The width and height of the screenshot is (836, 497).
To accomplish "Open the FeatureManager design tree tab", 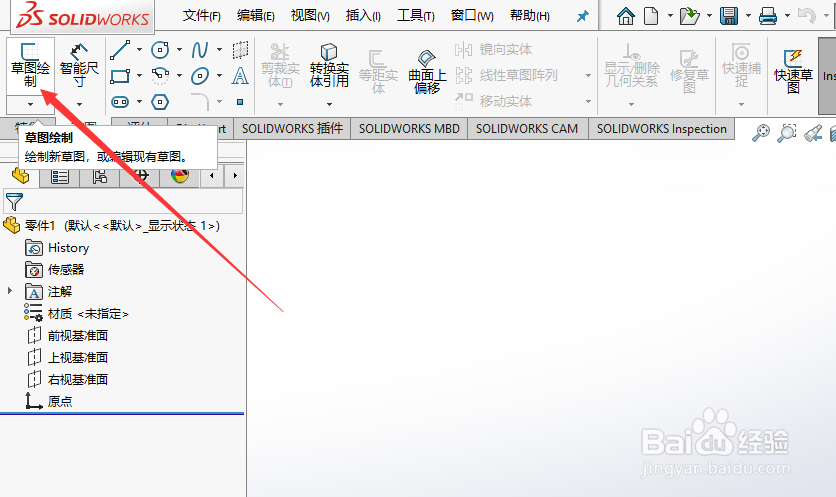I will click(20, 175).
